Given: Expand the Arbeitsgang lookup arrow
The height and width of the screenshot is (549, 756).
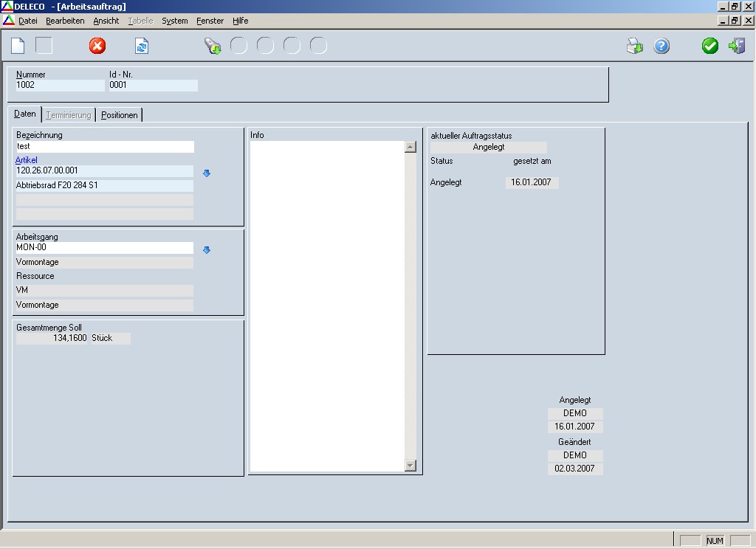Looking at the screenshot, I should pyautogui.click(x=207, y=250).
